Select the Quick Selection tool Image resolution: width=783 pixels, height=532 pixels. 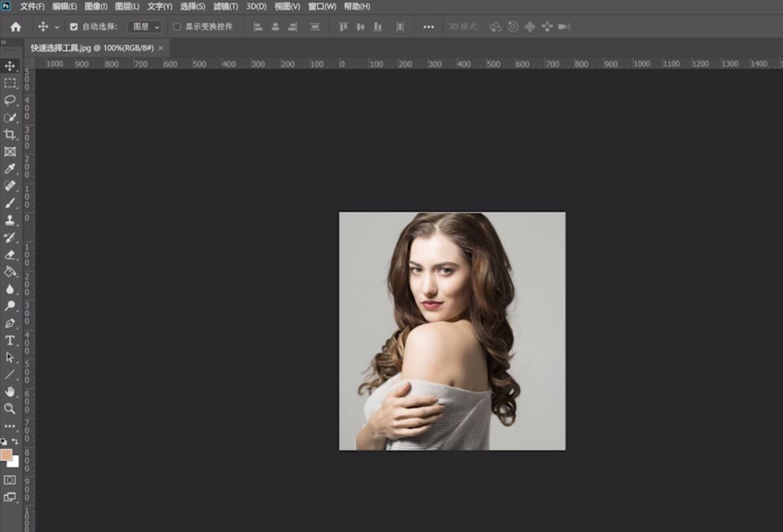point(10,117)
